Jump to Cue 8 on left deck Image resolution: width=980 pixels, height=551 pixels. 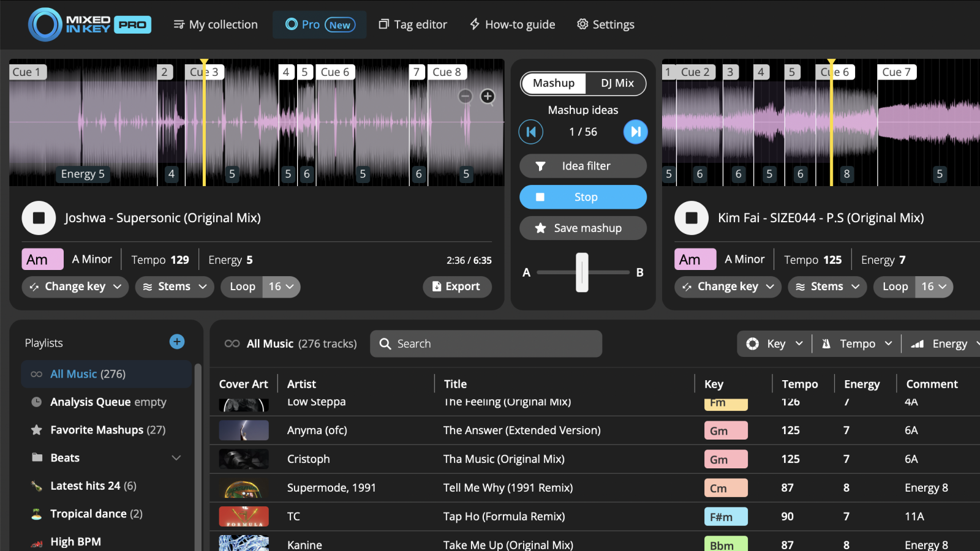(x=447, y=72)
